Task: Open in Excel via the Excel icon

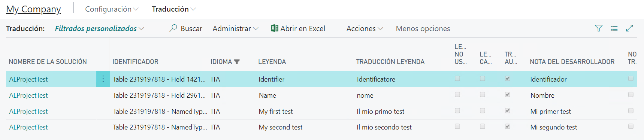Action: tap(275, 28)
